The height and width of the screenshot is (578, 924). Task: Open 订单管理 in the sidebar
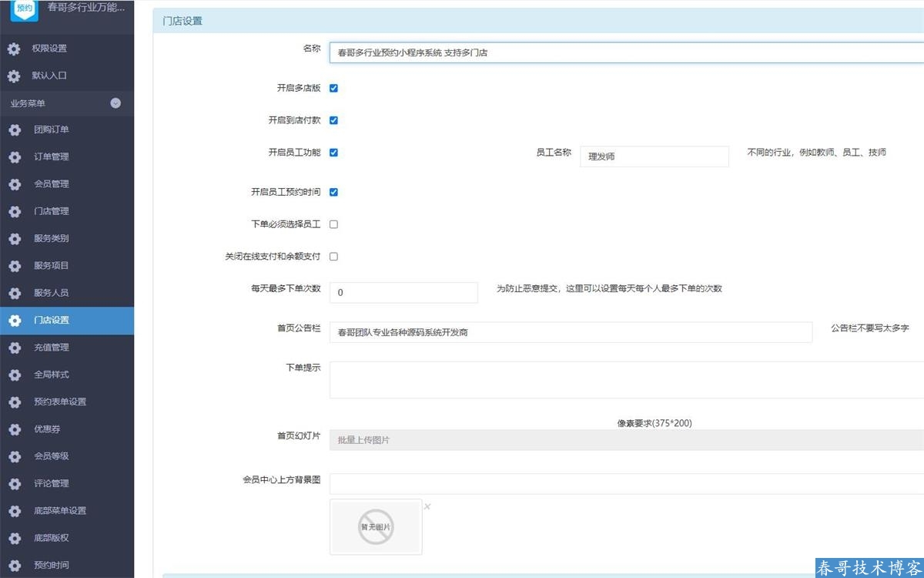(51, 156)
